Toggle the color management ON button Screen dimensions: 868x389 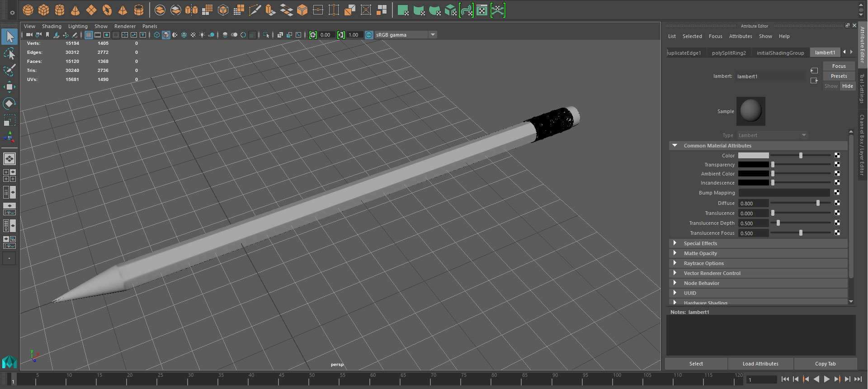tap(369, 35)
